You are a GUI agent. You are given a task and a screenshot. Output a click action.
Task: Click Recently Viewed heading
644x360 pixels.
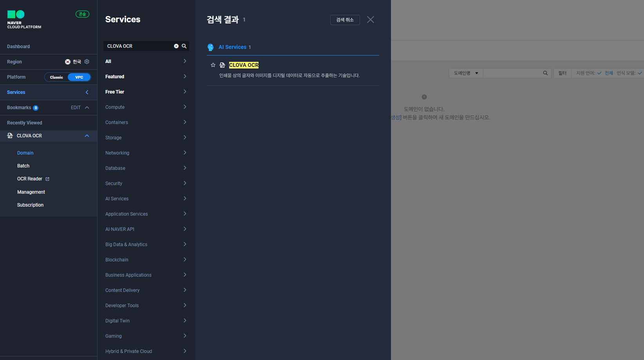tap(25, 123)
